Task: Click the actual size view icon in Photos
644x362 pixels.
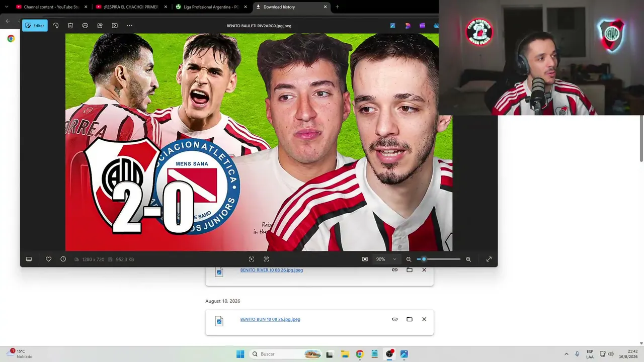Action: point(266,259)
